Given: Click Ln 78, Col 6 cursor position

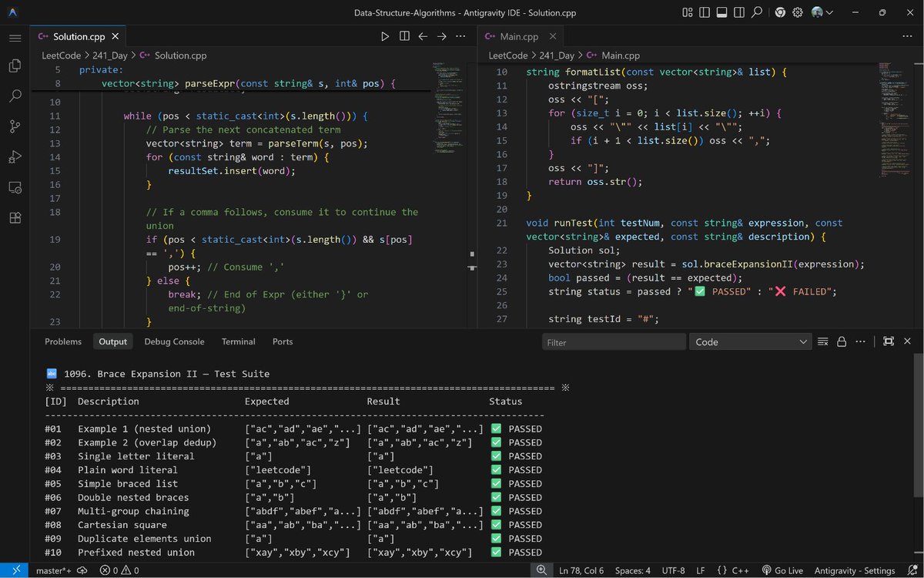Looking at the screenshot, I should (x=581, y=570).
